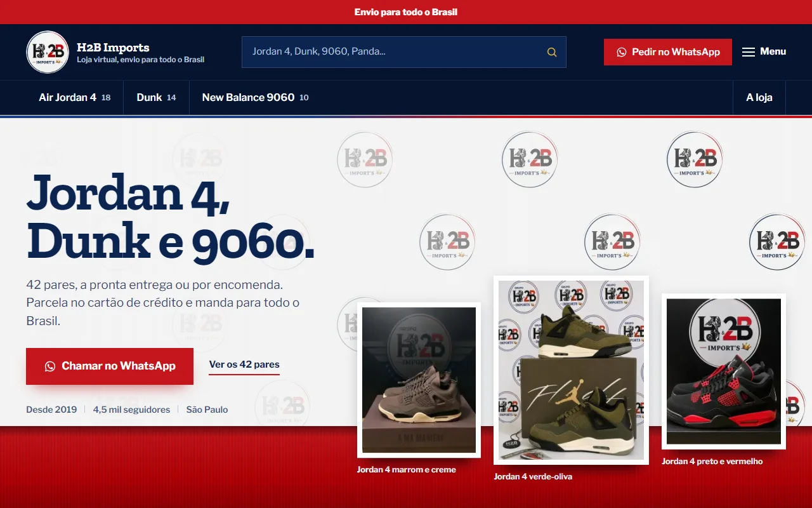Open the Air Jordan 4 category
The image size is (812, 508).
75,98
